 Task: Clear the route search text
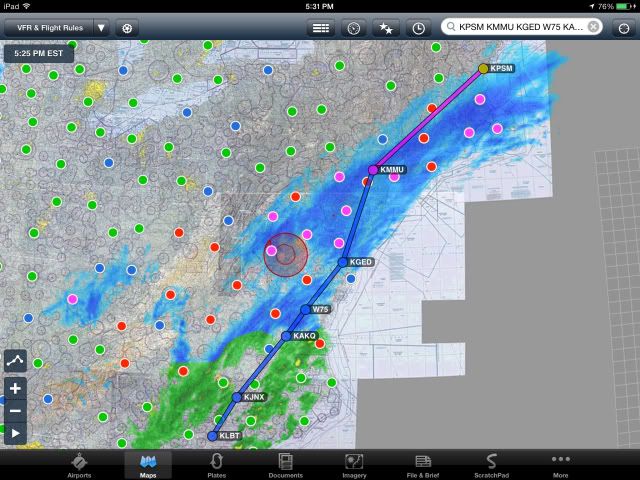594,28
